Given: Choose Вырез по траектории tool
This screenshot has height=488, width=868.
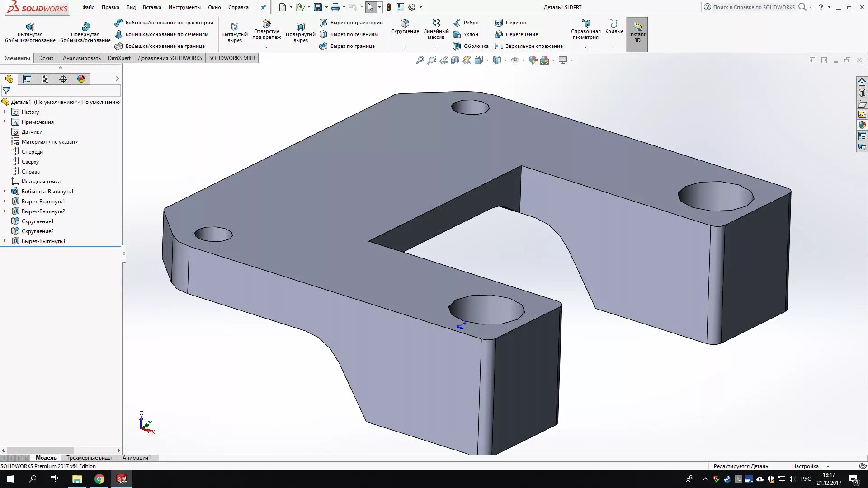Looking at the screenshot, I should tap(351, 23).
